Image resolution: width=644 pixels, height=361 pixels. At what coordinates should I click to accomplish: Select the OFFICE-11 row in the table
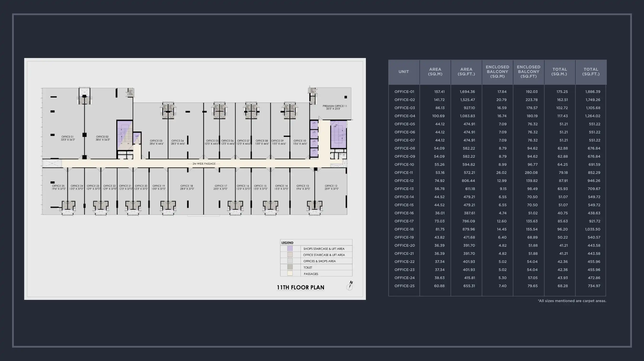[x=404, y=173]
